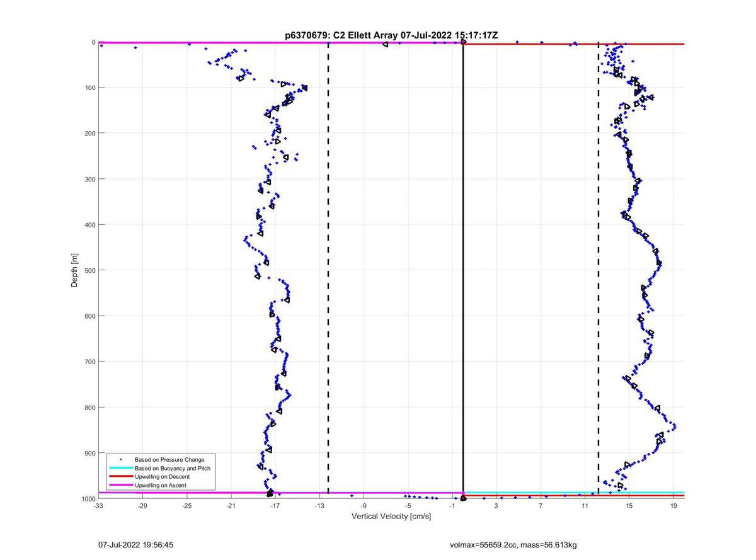Click the x-axis tick label '-9'

364,506
